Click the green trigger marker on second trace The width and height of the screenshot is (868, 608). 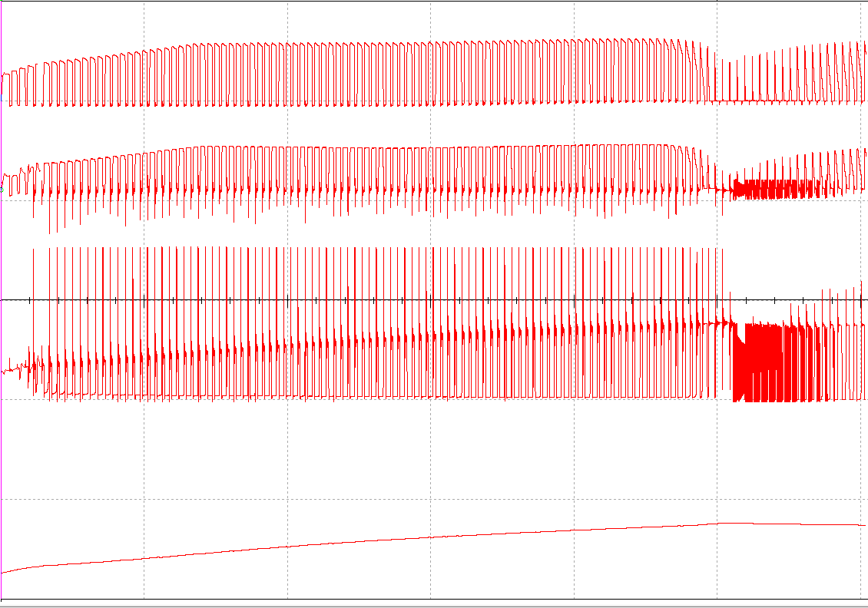click(x=2, y=190)
